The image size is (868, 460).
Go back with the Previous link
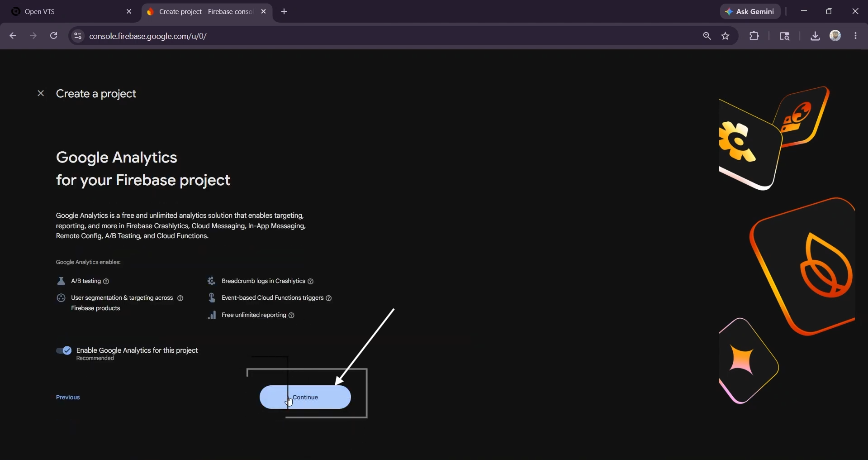click(68, 398)
